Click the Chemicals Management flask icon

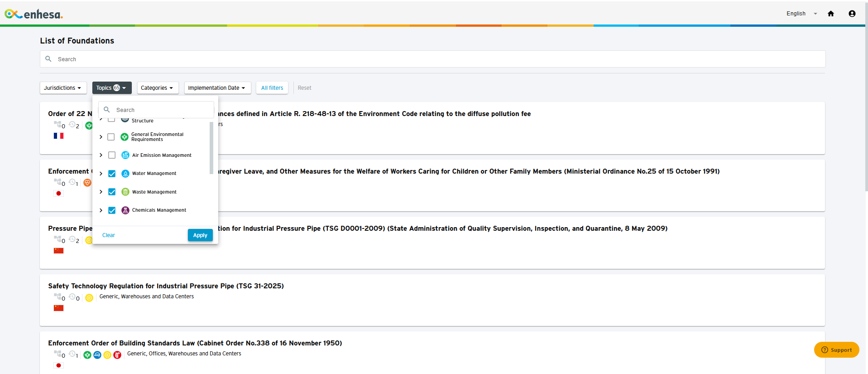(125, 210)
